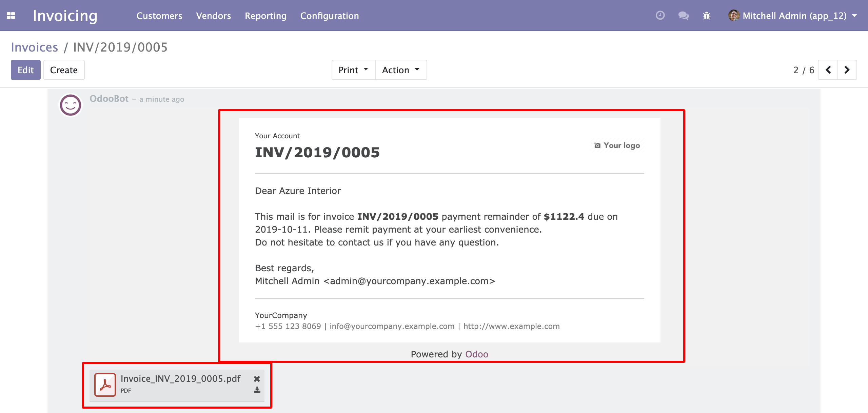Expand the Action dropdown
The image size is (868, 413).
401,70
